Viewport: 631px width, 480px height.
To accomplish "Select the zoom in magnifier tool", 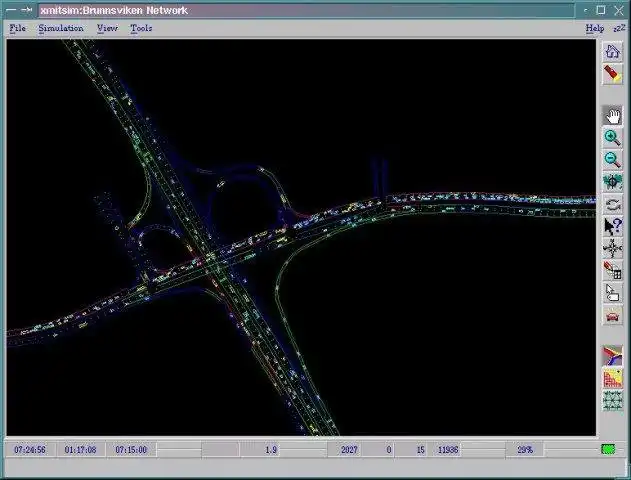I will 612,138.
